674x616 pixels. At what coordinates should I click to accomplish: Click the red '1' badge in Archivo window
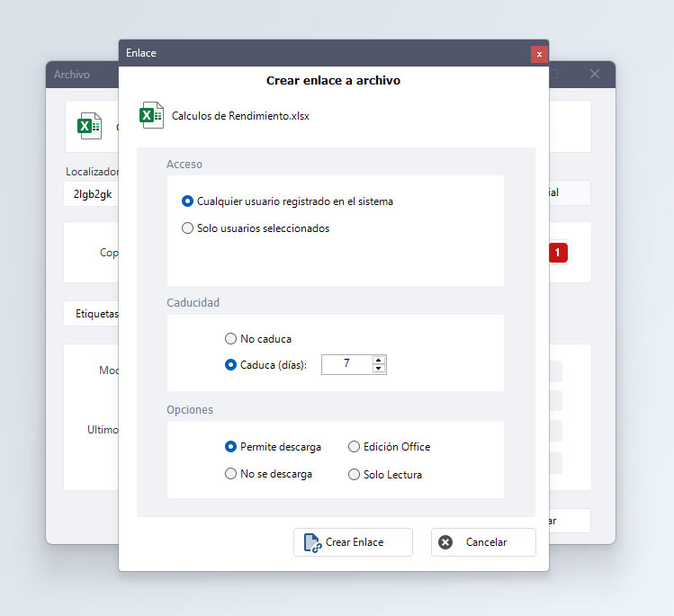click(x=558, y=253)
